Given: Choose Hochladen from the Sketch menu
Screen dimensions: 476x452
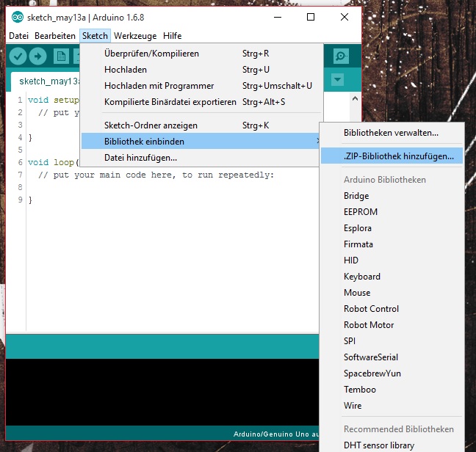Looking at the screenshot, I should click(x=201, y=70).
